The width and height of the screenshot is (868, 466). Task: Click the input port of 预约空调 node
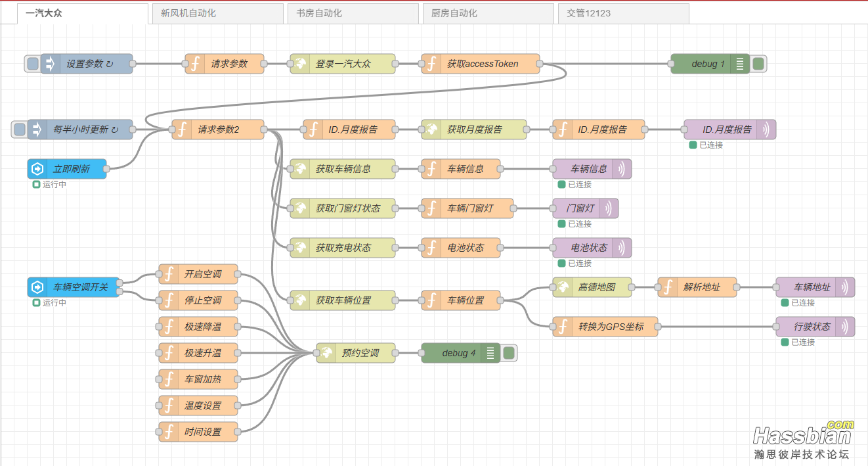pyautogui.click(x=316, y=353)
